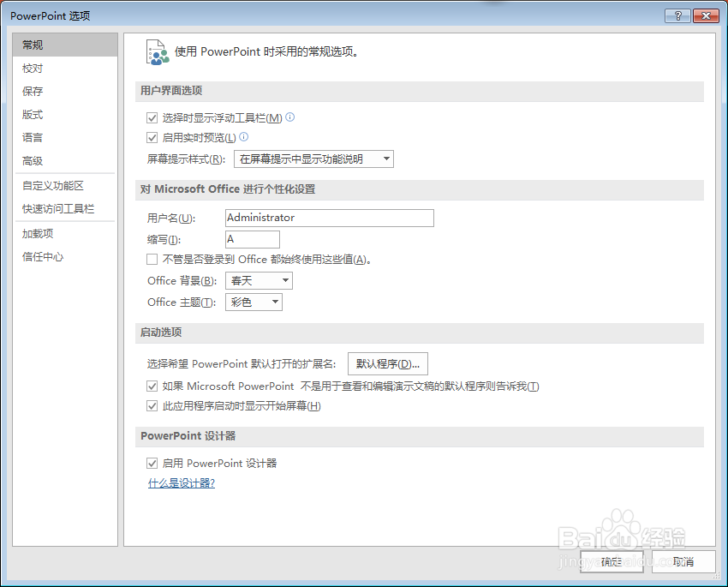Open the 语言 category
728x587 pixels.
[65, 137]
